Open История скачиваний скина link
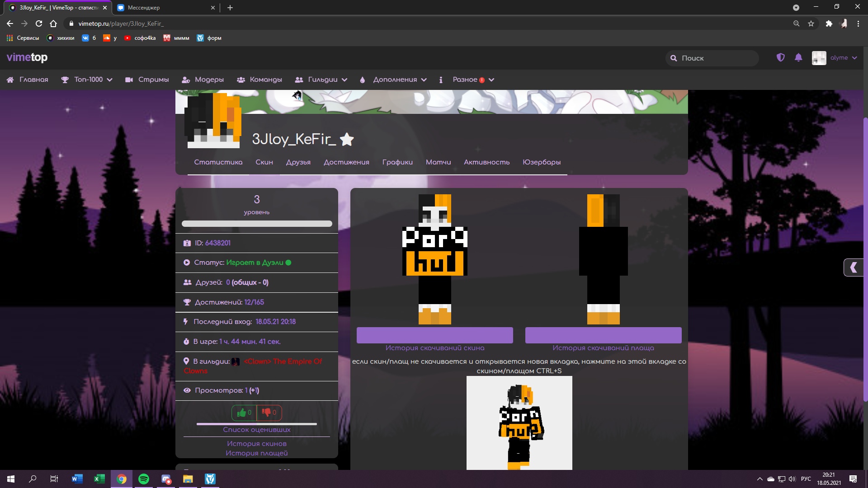 coord(435,348)
